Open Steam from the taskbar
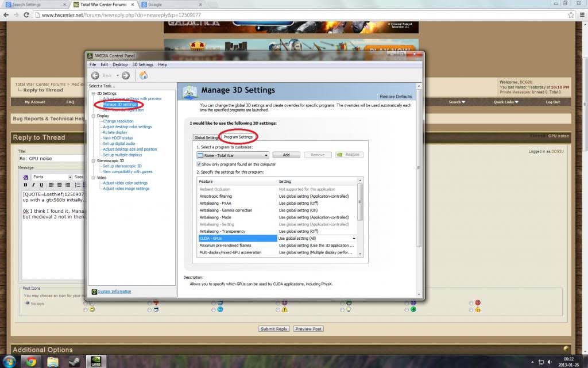The width and height of the screenshot is (588, 368). click(74, 362)
